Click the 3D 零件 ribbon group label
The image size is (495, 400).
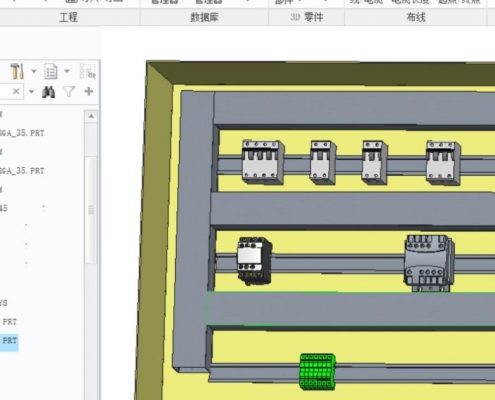pyautogui.click(x=306, y=17)
